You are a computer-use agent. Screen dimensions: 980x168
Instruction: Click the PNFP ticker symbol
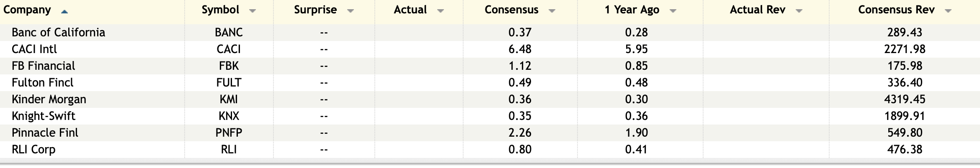(x=229, y=132)
